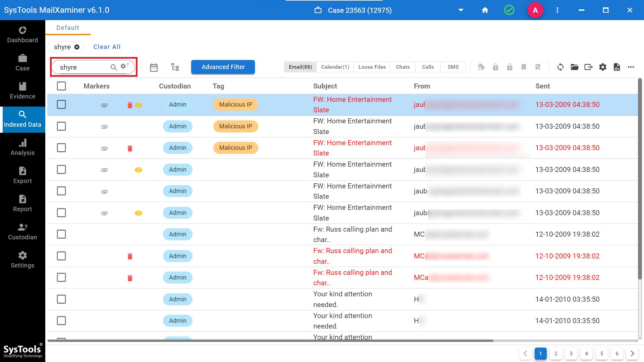Go to next results page arrow
The height and width of the screenshot is (362, 644).
[x=632, y=354]
